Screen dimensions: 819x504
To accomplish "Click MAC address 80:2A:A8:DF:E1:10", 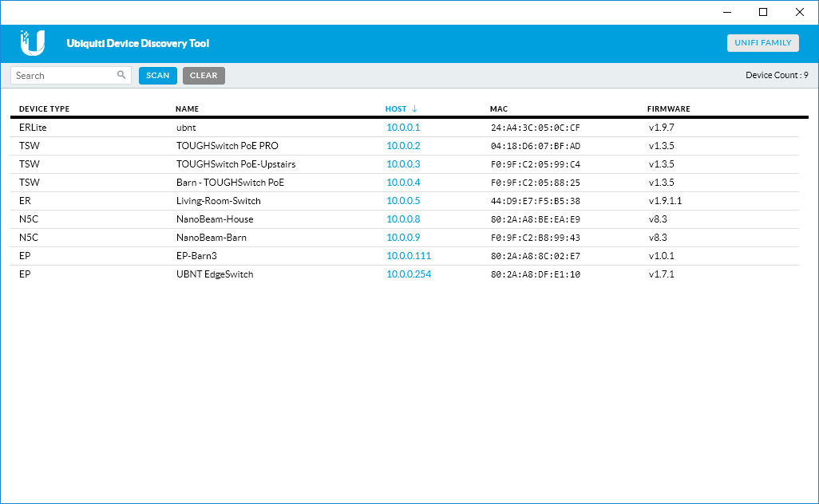I will point(536,274).
